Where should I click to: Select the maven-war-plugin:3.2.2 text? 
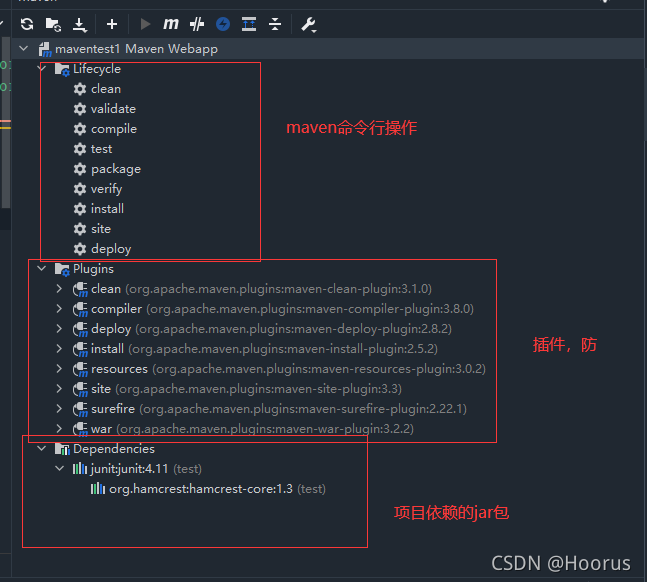pos(342,429)
